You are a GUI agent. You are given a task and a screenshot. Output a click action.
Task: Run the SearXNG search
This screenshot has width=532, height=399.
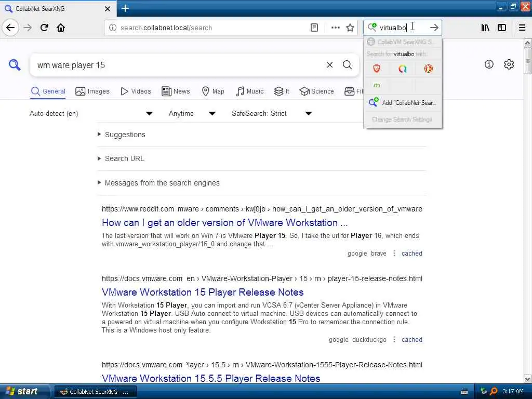pos(347,65)
